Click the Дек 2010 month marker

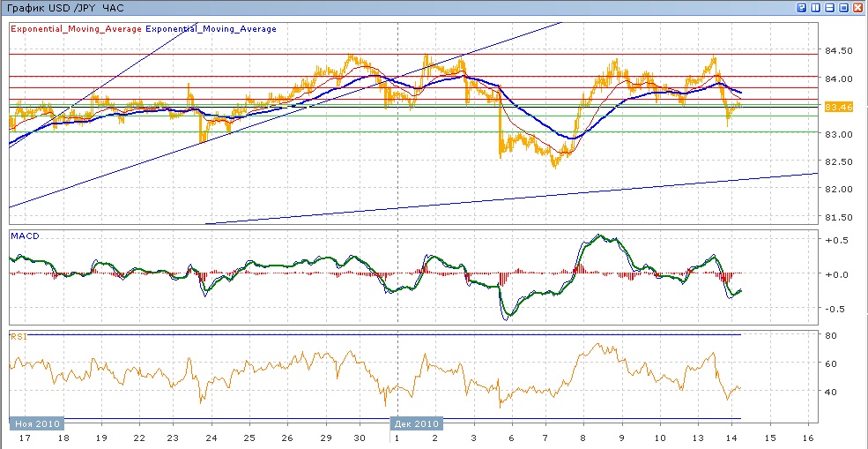point(418,423)
